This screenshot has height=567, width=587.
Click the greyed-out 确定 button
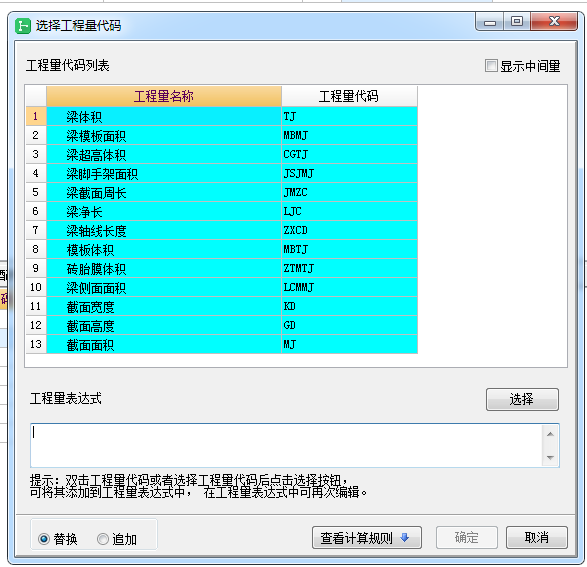[466, 538]
